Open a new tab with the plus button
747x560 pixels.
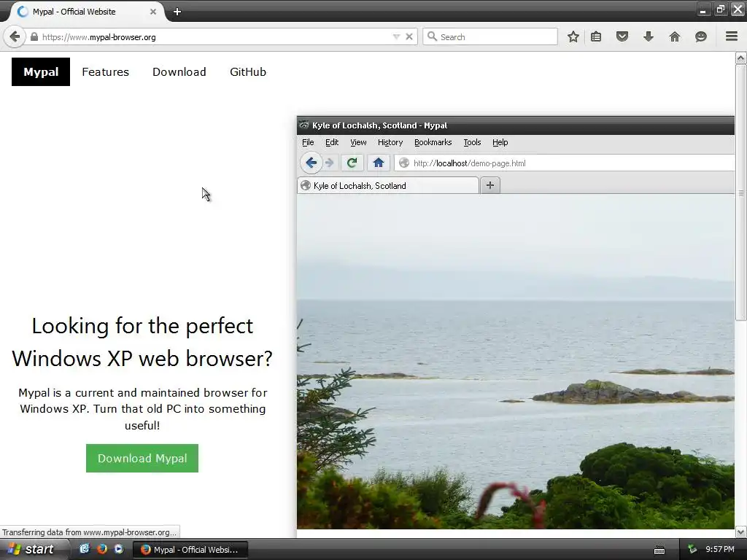click(x=177, y=12)
